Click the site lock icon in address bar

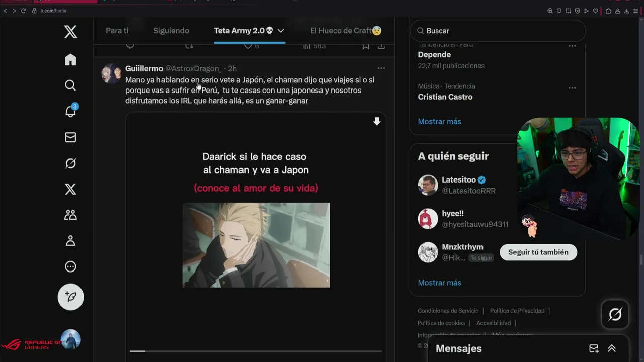pos(34,11)
